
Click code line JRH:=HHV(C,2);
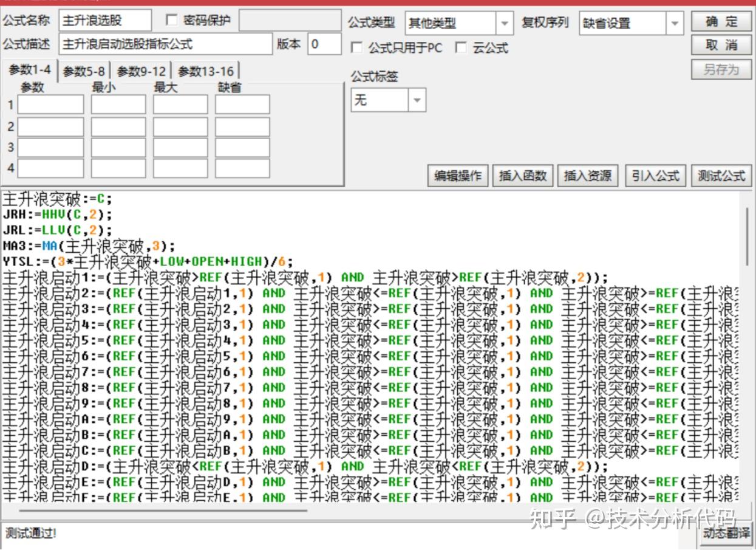[x=58, y=215]
